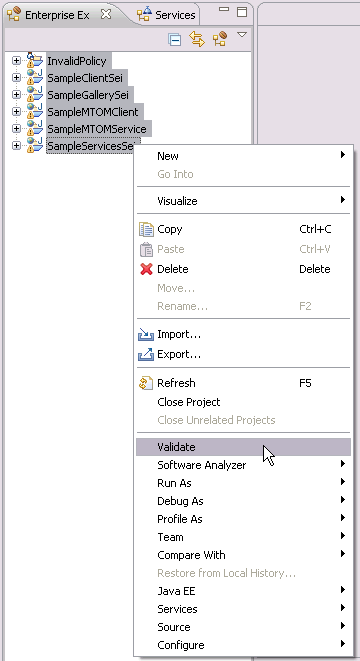The width and height of the screenshot is (360, 661).
Task: Expand the SampleClientSei project node
Action: coord(16,78)
